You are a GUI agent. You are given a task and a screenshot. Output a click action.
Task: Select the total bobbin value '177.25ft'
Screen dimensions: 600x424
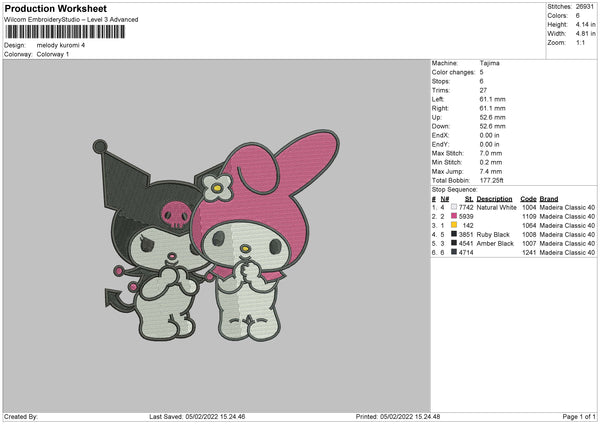coord(491,180)
